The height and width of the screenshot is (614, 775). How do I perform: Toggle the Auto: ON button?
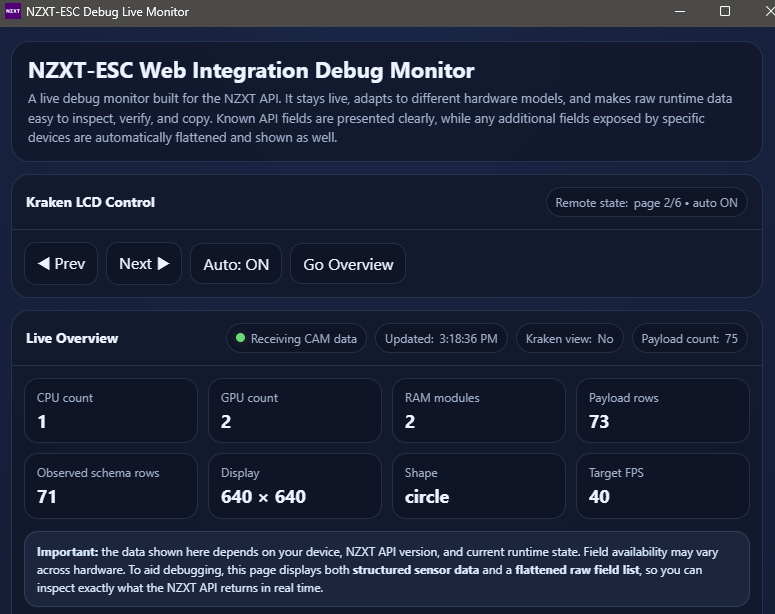tap(236, 264)
